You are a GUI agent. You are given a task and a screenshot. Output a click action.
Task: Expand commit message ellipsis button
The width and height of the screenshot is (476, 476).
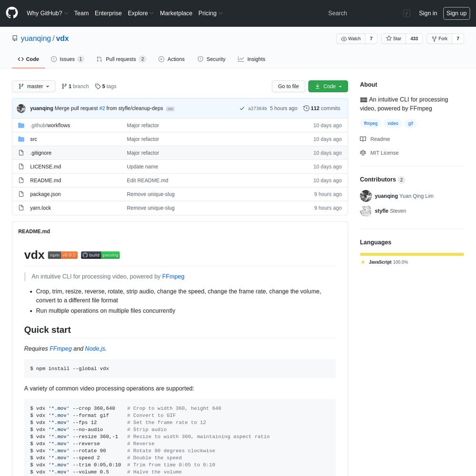coord(170,109)
